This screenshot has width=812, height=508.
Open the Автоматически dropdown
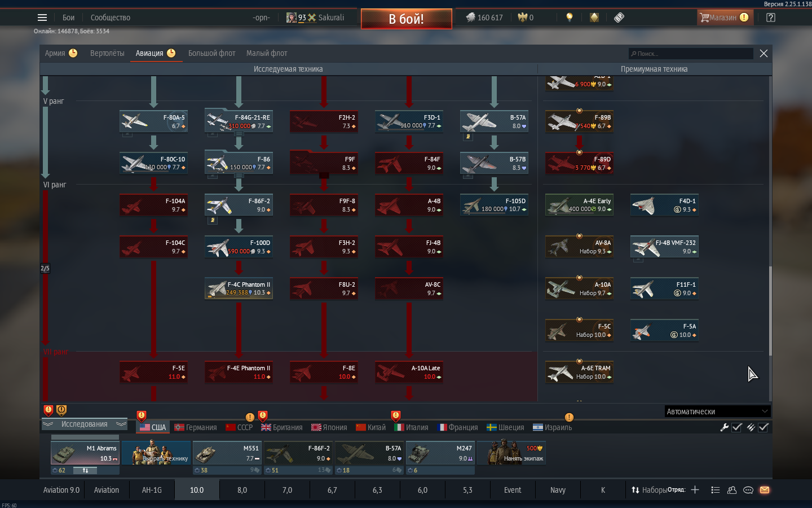[x=717, y=411]
